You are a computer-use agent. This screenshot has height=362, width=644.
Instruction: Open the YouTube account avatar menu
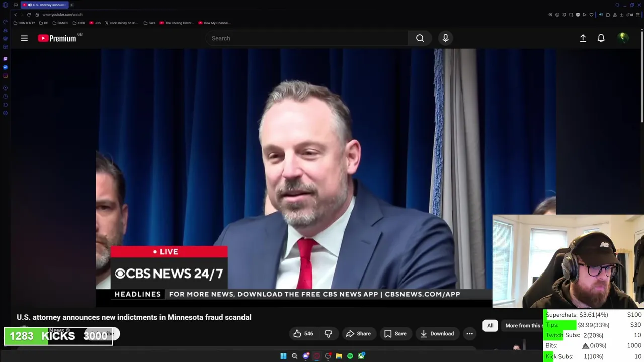coord(623,38)
